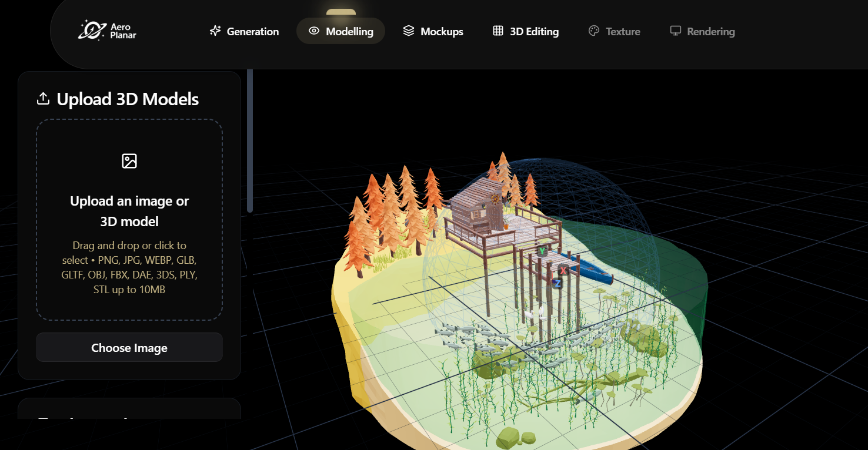Click the upload arrow icon in panel header
The image size is (868, 450).
(x=43, y=99)
